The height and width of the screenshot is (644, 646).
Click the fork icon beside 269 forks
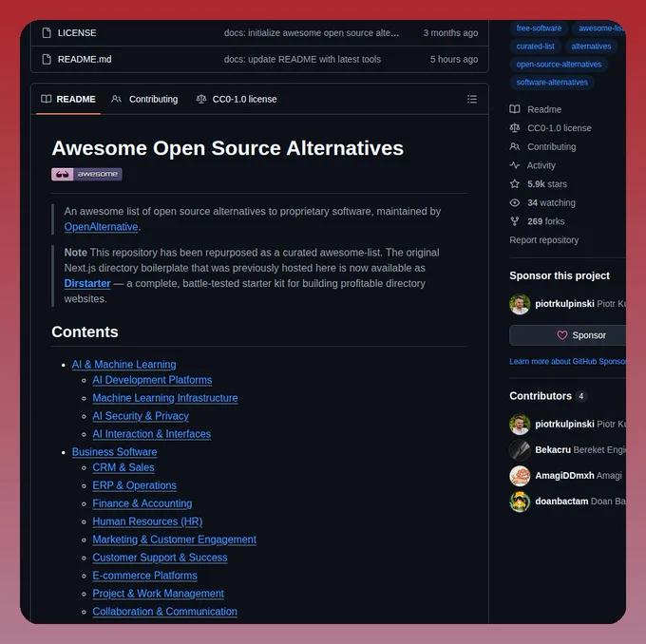click(x=514, y=221)
